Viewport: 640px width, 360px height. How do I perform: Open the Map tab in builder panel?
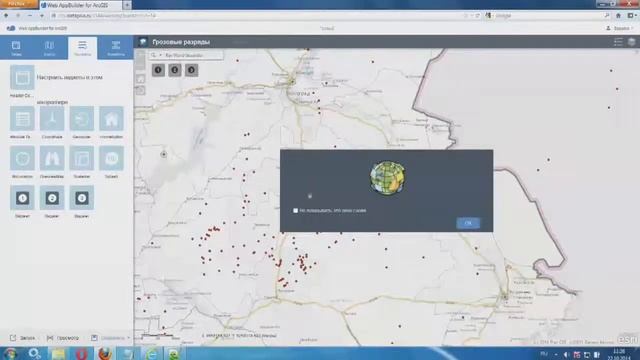point(49,48)
